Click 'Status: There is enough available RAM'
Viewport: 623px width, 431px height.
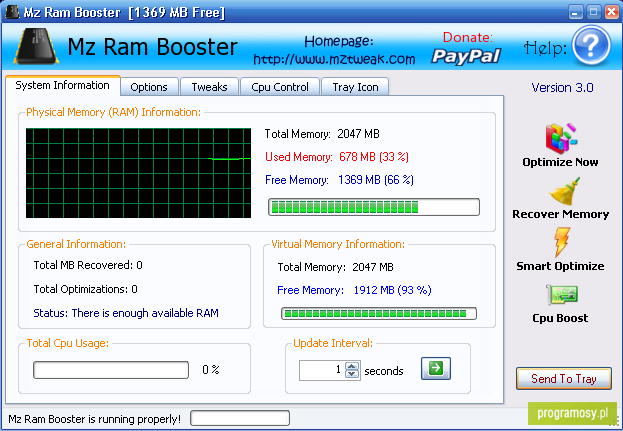(x=126, y=313)
